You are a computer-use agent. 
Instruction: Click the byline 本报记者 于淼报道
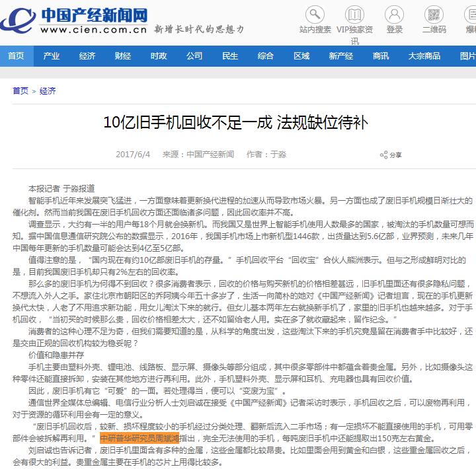click(61, 189)
